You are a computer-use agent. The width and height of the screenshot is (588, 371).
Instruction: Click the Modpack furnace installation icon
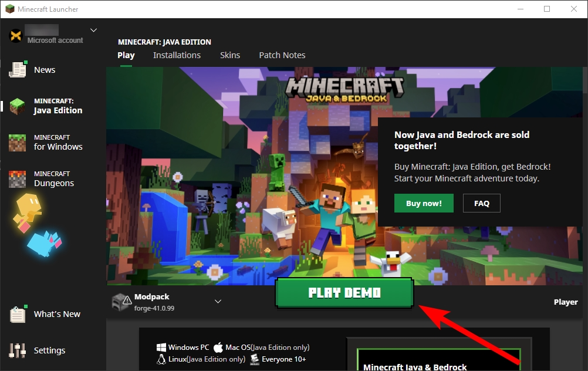click(121, 302)
